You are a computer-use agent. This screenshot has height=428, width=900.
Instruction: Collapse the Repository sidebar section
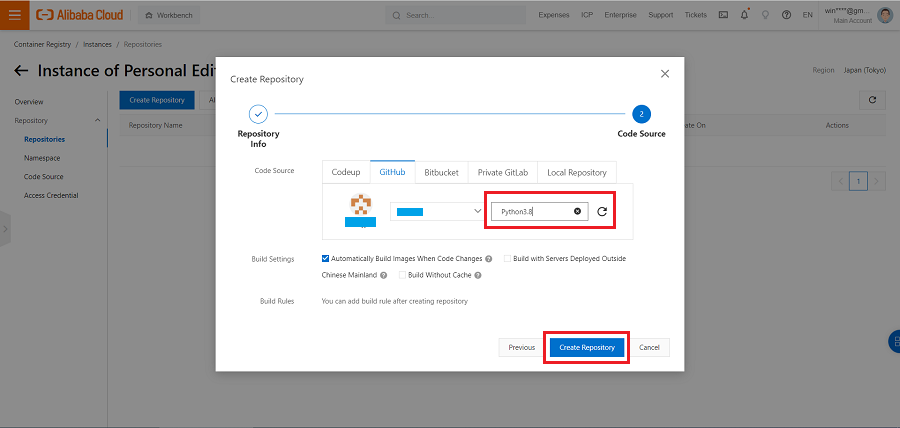coord(97,120)
